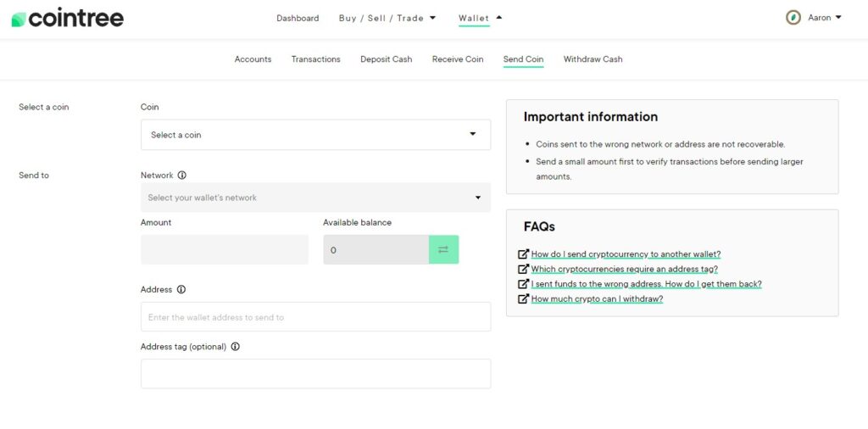868x429 pixels.
Task: Open the Network info tooltip icon
Action: (x=181, y=175)
